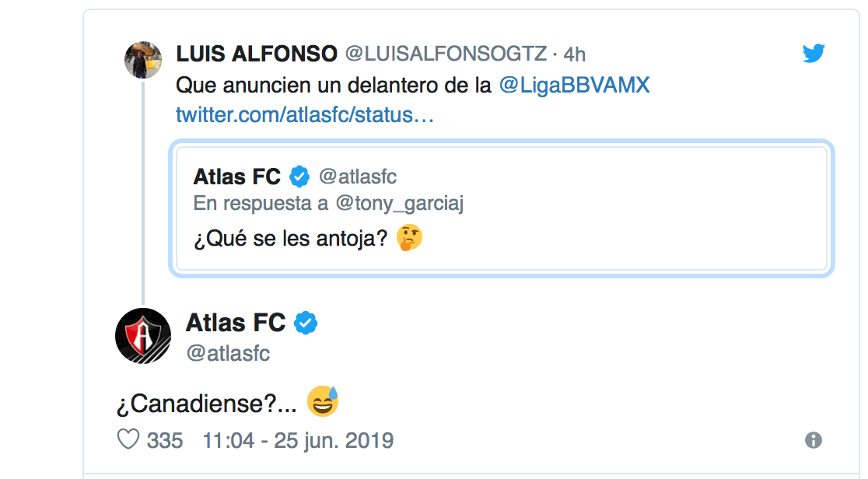Click the thinking face emoji
Screen dimensions: 868x479
point(409,238)
